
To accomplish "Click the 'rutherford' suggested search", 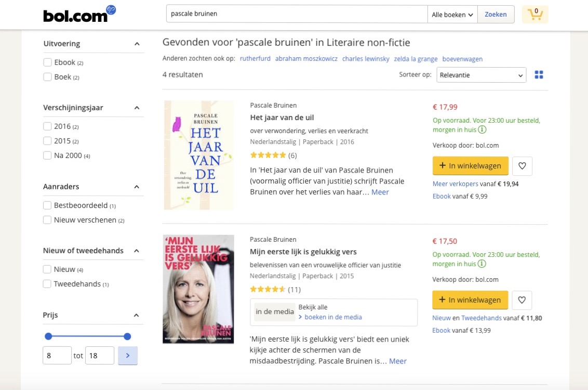I will pyautogui.click(x=255, y=59).
